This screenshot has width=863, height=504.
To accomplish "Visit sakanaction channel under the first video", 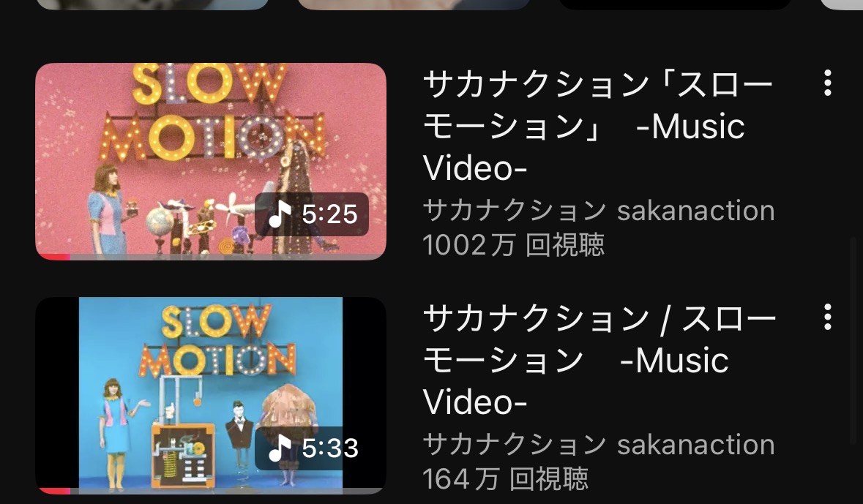I will [x=599, y=211].
